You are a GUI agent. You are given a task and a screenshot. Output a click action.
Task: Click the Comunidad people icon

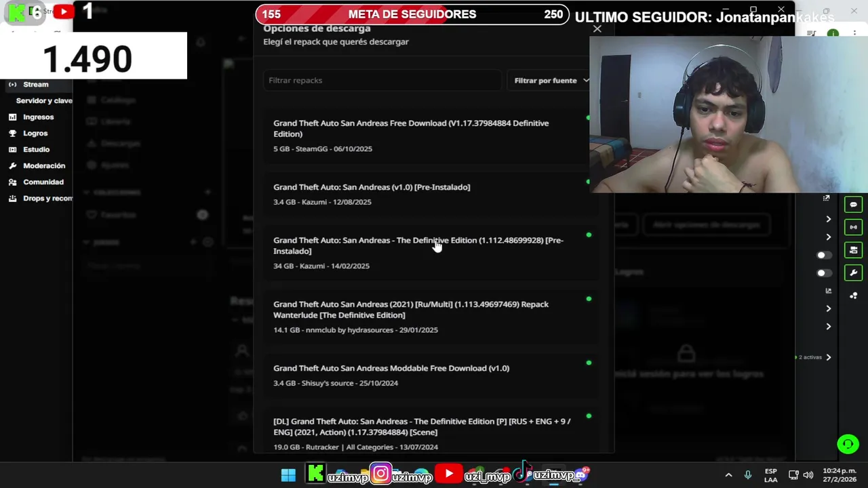pyautogui.click(x=12, y=182)
